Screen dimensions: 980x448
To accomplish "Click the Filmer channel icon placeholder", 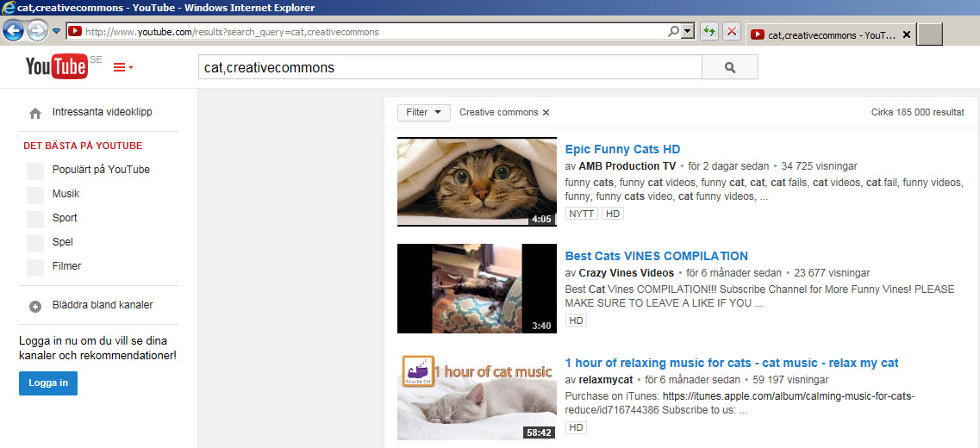I will [x=35, y=267].
